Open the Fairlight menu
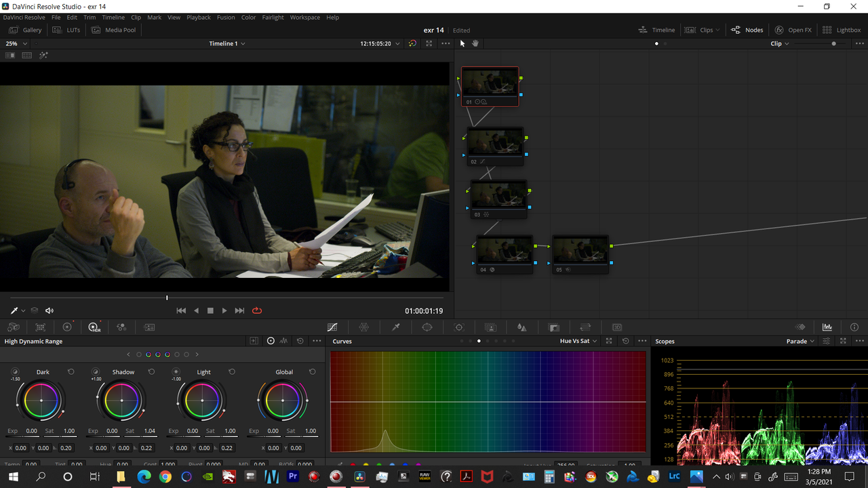Image resolution: width=868 pixels, height=488 pixels. pyautogui.click(x=273, y=17)
